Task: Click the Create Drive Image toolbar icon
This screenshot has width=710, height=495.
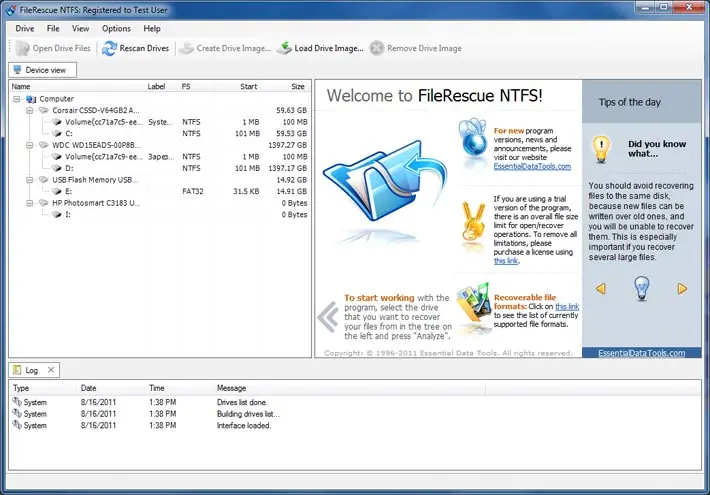Action: [186, 48]
